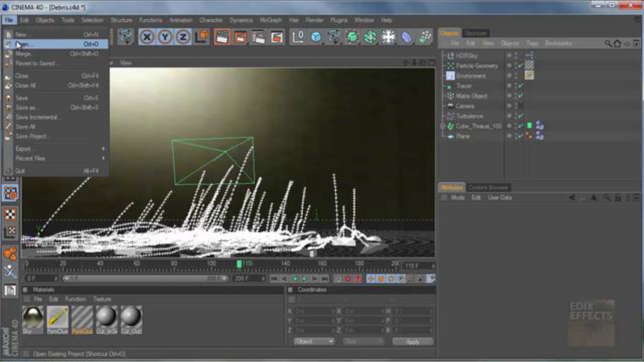Image resolution: width=644 pixels, height=362 pixels.
Task: Toggle the green enable check for Plane
Action: [x=520, y=136]
